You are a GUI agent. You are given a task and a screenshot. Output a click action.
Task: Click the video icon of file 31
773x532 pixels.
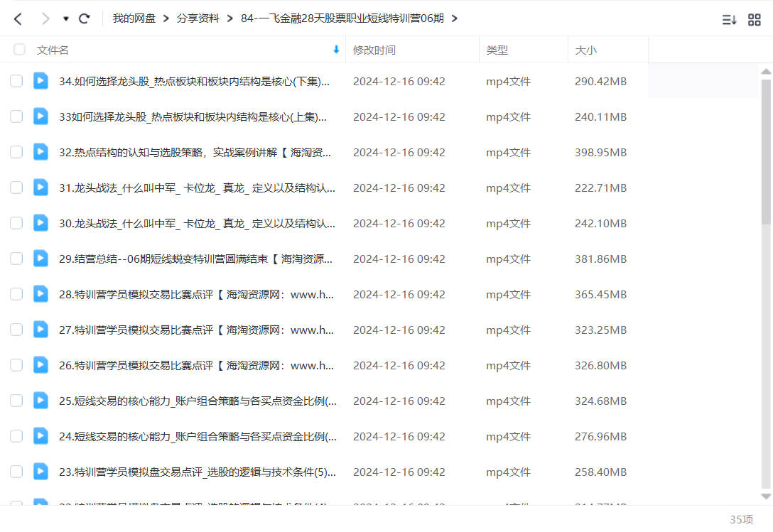click(x=40, y=187)
